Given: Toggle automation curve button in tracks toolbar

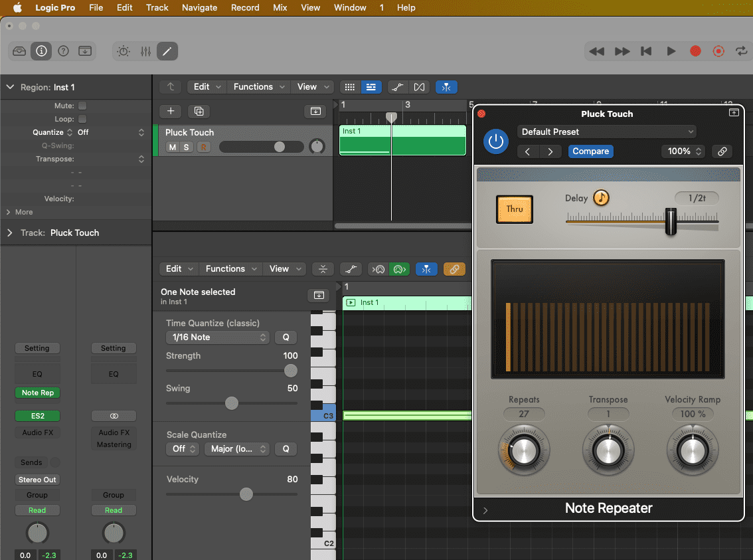Looking at the screenshot, I should (398, 87).
